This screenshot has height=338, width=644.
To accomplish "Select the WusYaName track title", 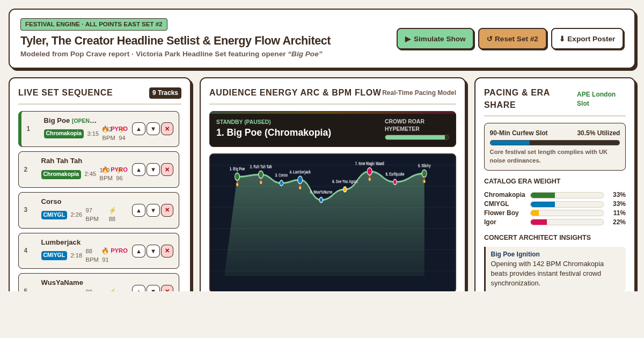I will click(x=62, y=283).
